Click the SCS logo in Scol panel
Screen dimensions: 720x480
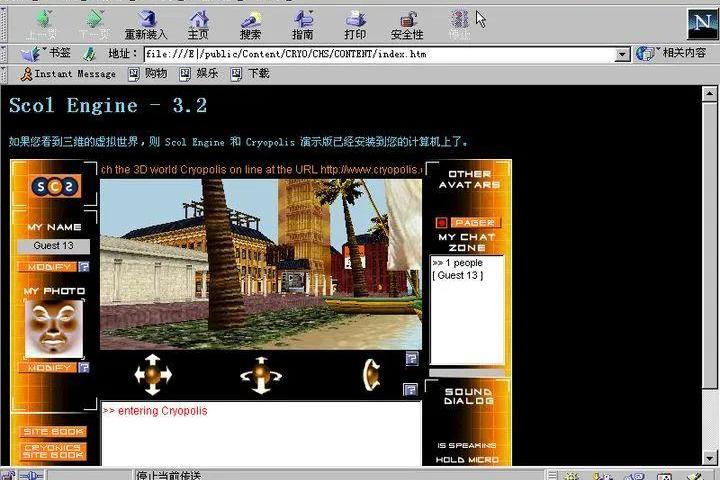pyautogui.click(x=54, y=187)
